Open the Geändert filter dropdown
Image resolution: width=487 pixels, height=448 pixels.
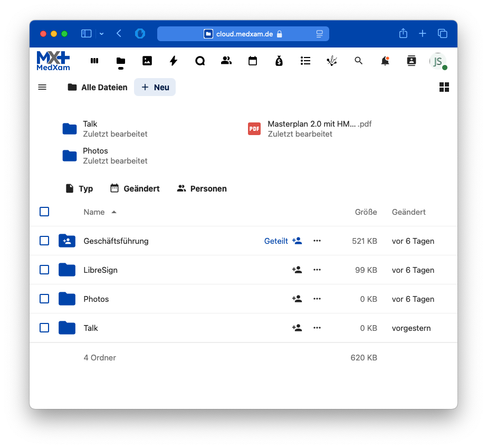point(135,188)
